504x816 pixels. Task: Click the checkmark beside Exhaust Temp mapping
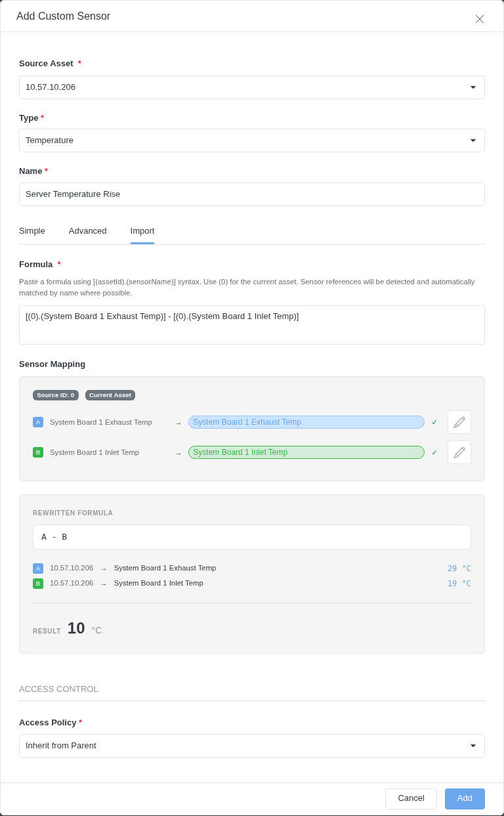(x=434, y=422)
